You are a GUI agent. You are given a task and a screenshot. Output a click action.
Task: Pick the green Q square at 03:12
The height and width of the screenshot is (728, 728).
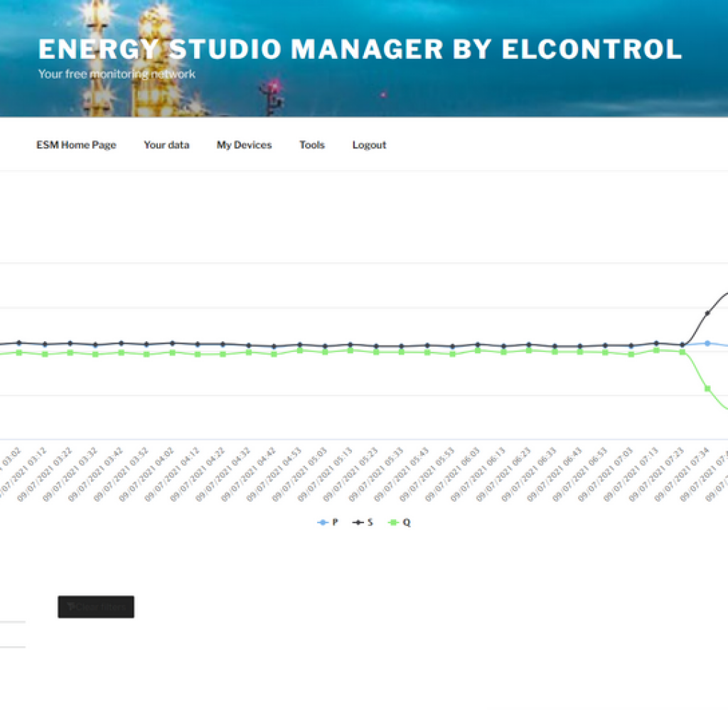[44, 353]
